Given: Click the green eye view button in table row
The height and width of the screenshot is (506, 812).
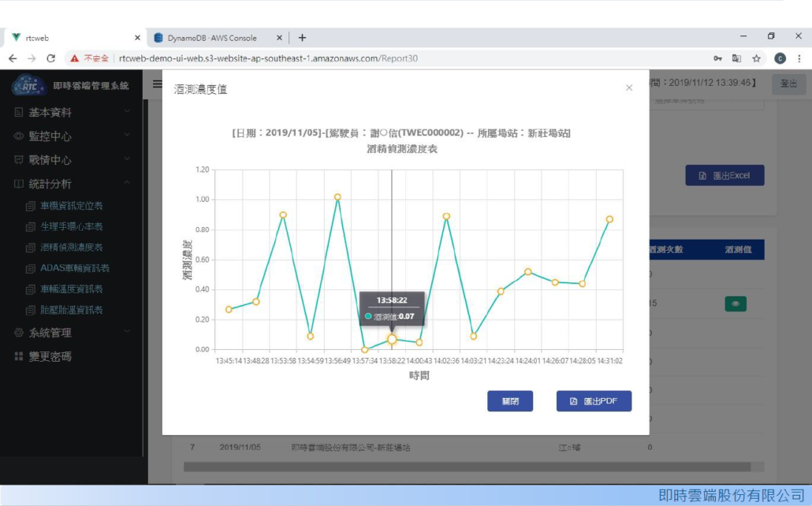Looking at the screenshot, I should pos(736,303).
